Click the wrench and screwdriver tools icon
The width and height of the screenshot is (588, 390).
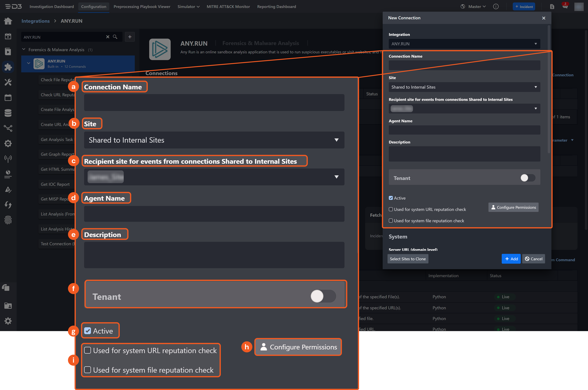[8, 82]
